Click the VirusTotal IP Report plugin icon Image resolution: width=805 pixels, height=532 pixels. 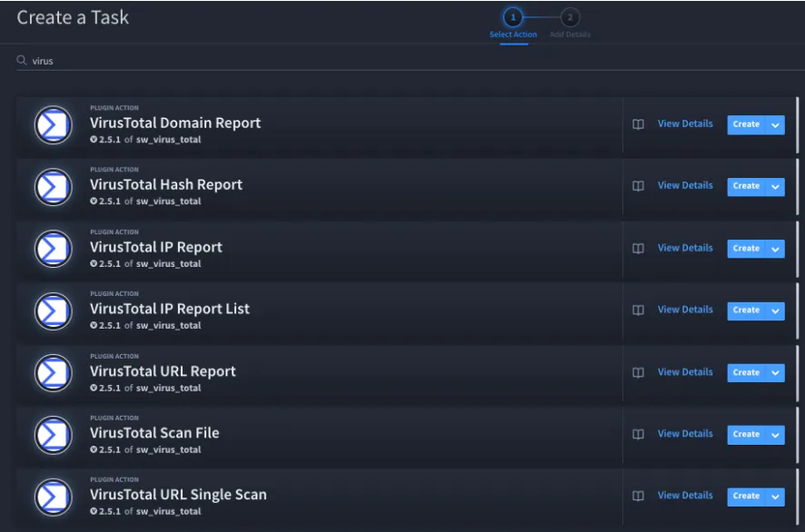[x=54, y=249]
